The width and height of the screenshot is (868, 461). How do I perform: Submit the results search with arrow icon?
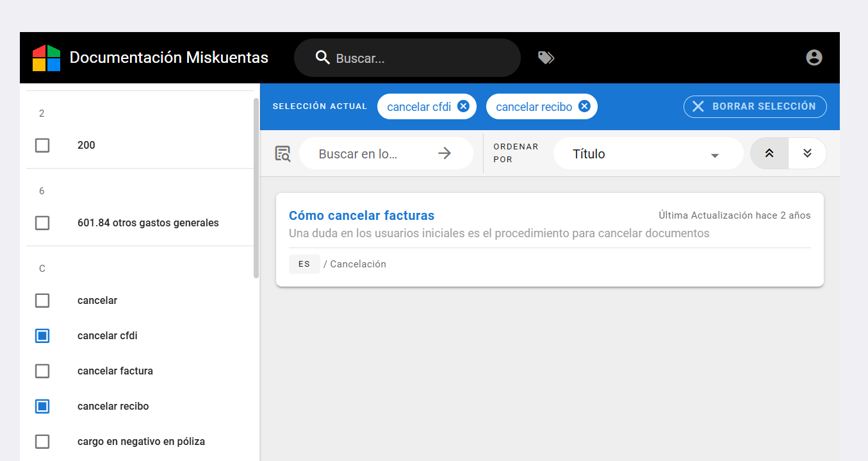(x=445, y=153)
